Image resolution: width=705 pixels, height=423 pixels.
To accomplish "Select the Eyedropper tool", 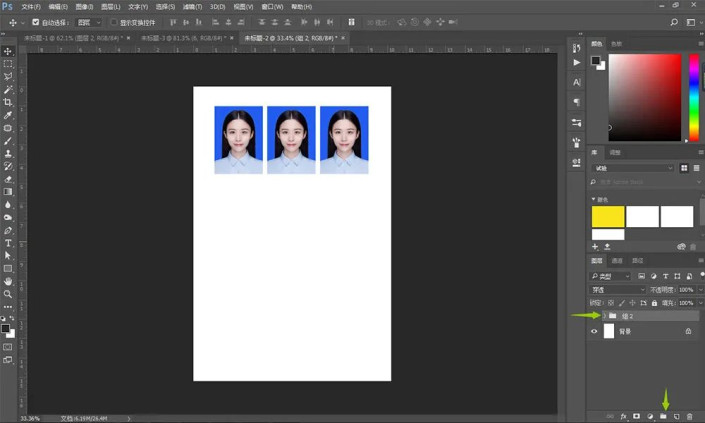I will (8, 115).
